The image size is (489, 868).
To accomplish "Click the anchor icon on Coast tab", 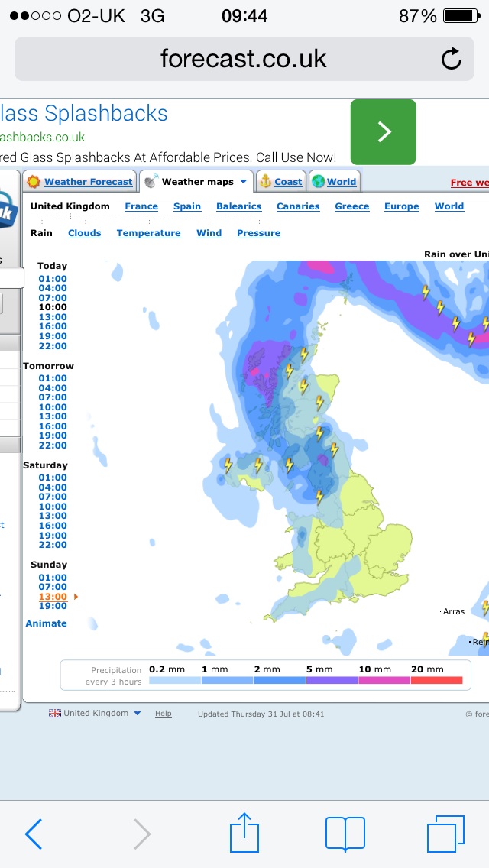I will click(x=265, y=181).
